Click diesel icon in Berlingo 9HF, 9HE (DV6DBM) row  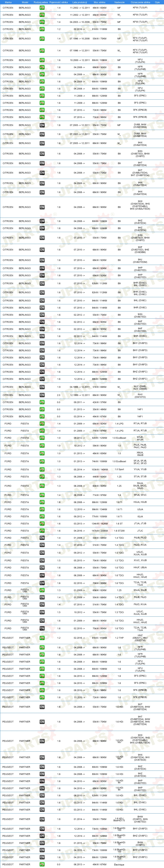click(x=42, y=250)
